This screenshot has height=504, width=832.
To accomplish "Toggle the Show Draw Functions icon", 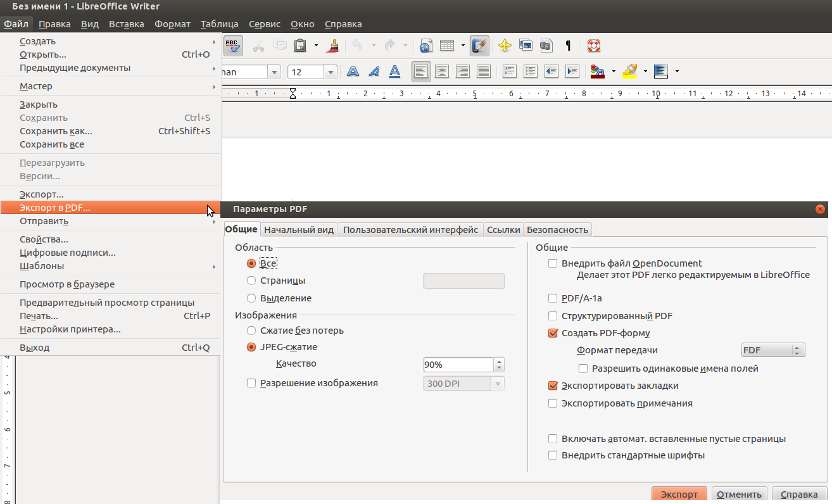I will 480,45.
